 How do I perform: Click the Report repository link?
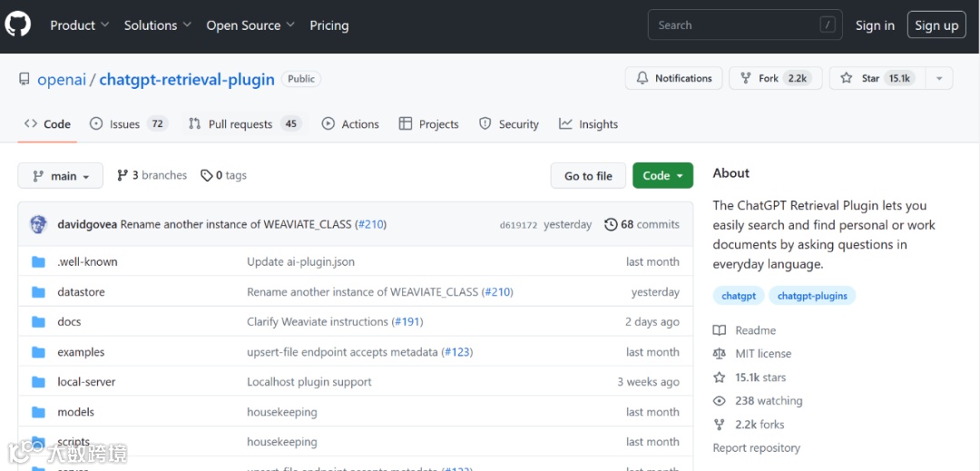[756, 448]
